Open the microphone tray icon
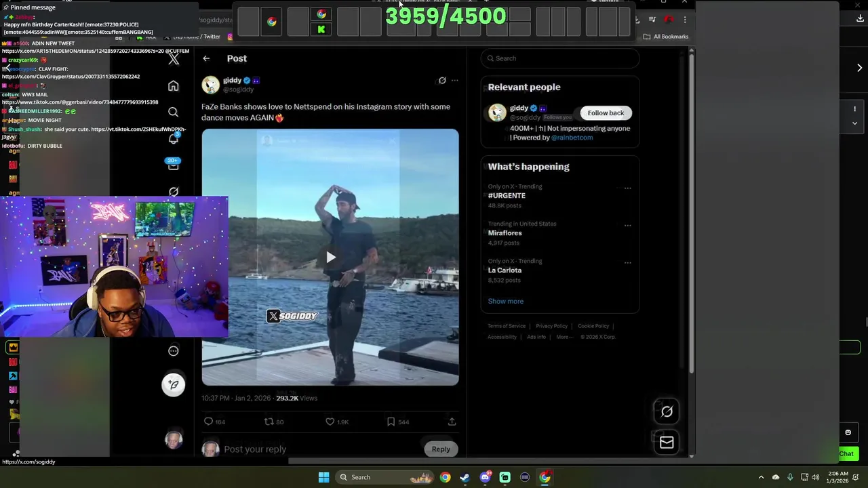This screenshot has height=488, width=868. [x=790, y=477]
